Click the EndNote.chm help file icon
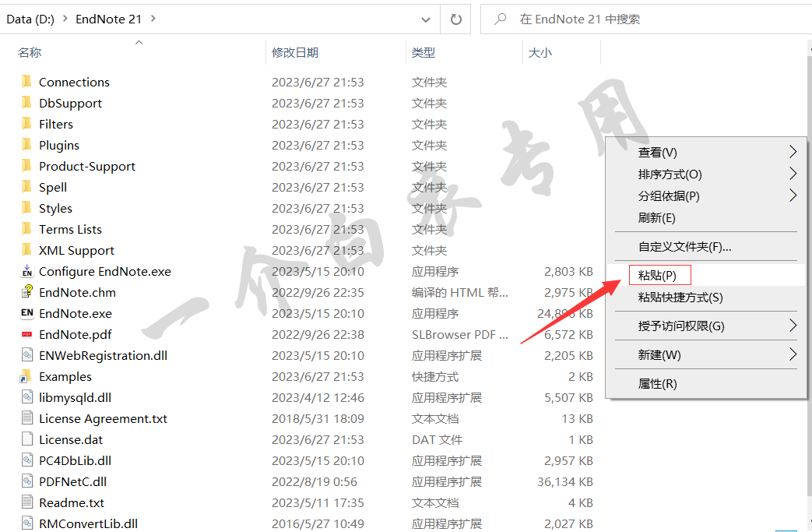 pyautogui.click(x=27, y=291)
